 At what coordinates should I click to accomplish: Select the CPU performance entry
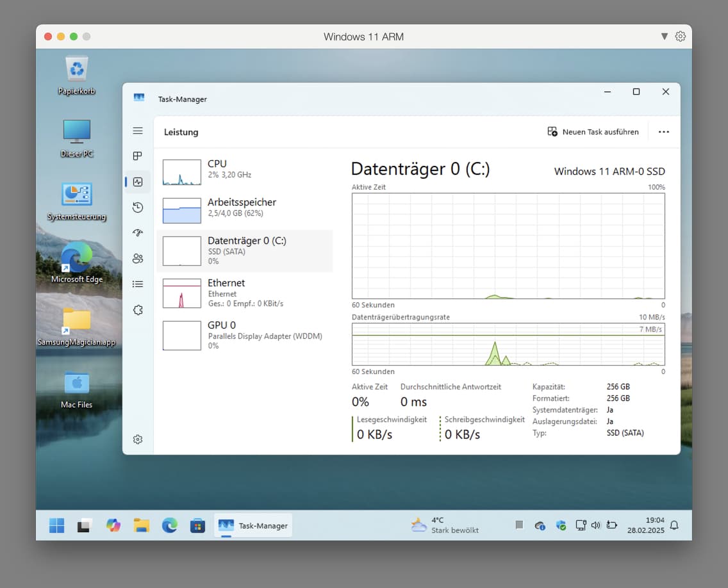click(245, 172)
